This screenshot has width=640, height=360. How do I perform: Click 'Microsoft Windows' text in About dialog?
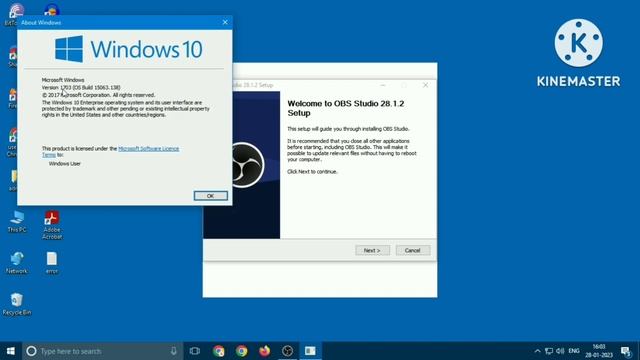tap(63, 80)
